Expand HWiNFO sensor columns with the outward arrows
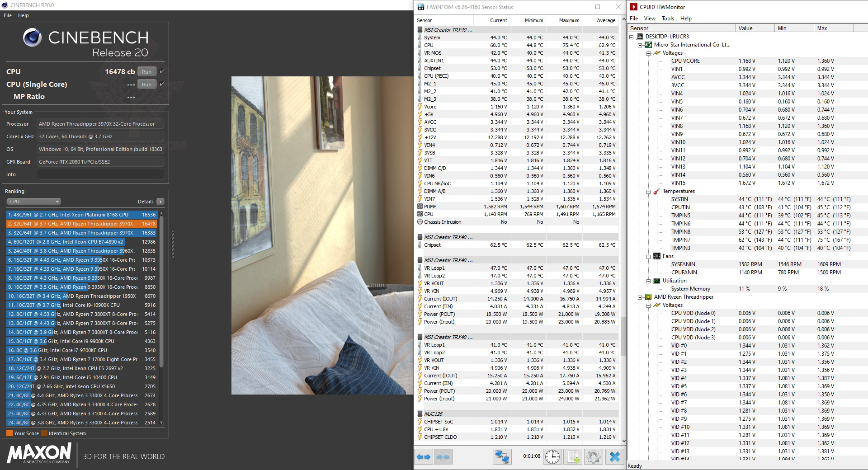The image size is (868, 470). (x=424, y=457)
